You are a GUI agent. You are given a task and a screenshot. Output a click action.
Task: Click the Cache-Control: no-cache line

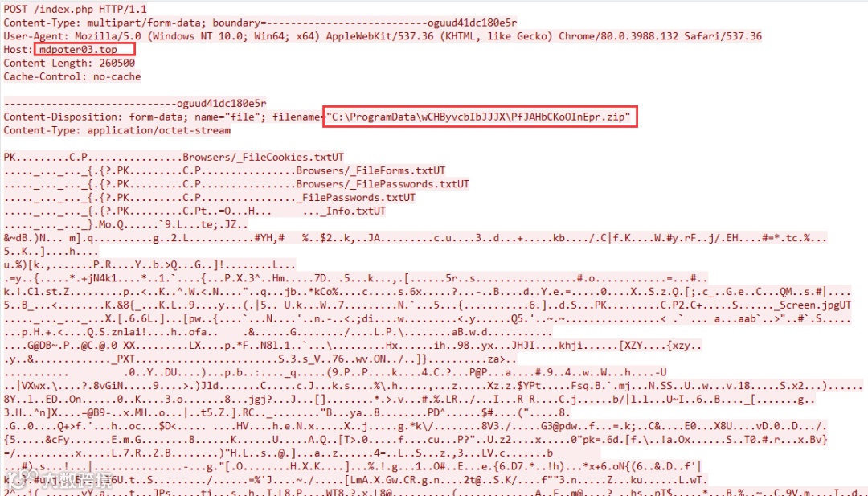click(72, 76)
